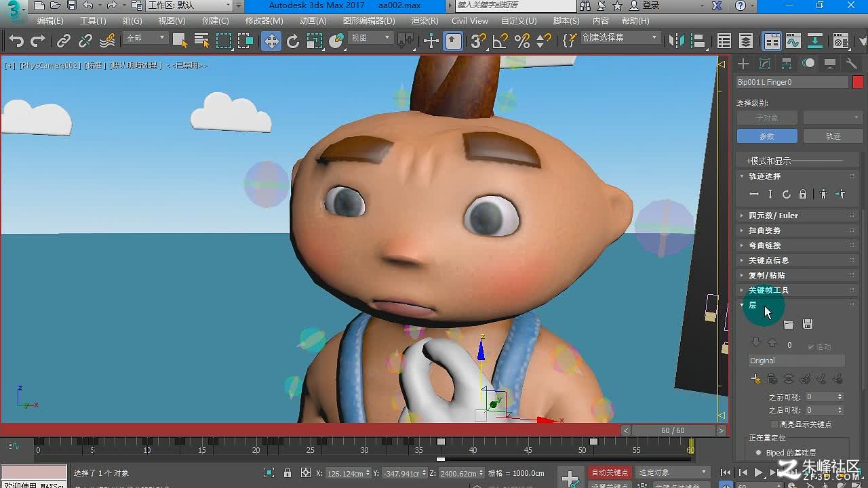868x488 pixels.
Task: Click the Body Rotation track selection icon
Action: coord(787,195)
